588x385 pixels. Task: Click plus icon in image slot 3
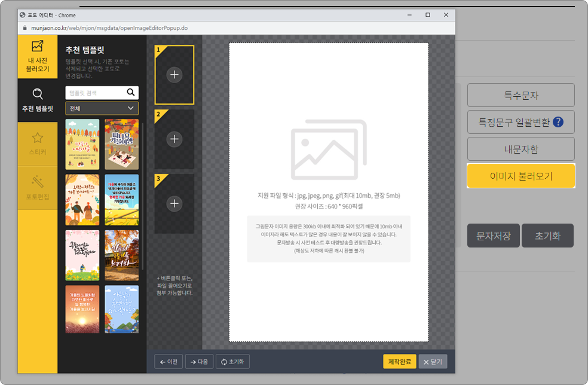(174, 203)
